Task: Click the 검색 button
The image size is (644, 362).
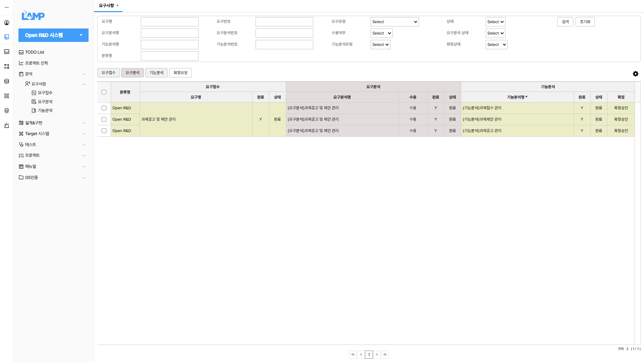Action: point(565,22)
